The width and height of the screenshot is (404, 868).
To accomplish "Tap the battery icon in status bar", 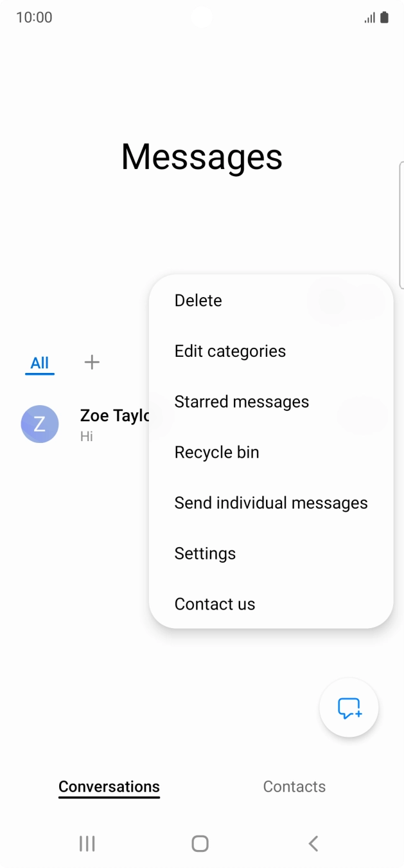I will point(384,17).
